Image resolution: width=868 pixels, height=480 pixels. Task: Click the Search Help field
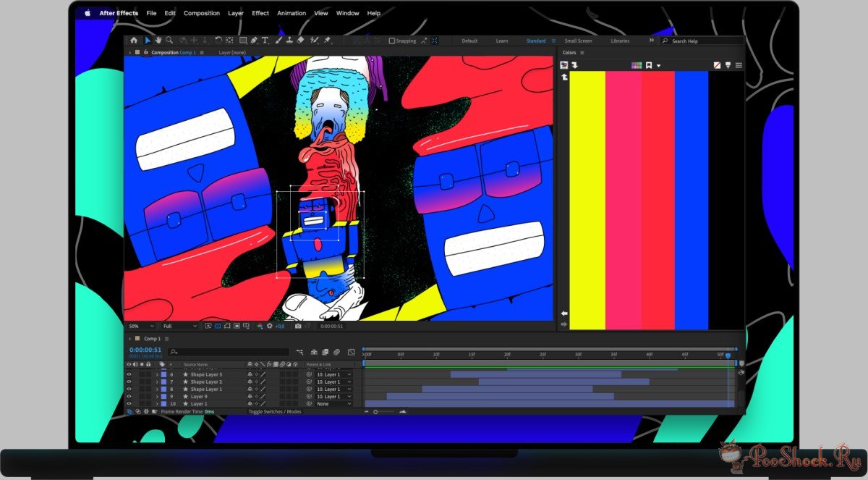pos(701,41)
